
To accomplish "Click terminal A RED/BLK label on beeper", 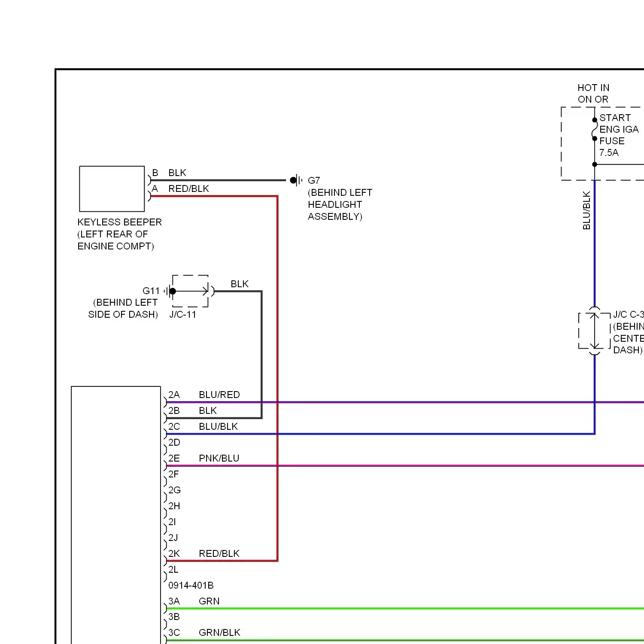I will [180, 188].
